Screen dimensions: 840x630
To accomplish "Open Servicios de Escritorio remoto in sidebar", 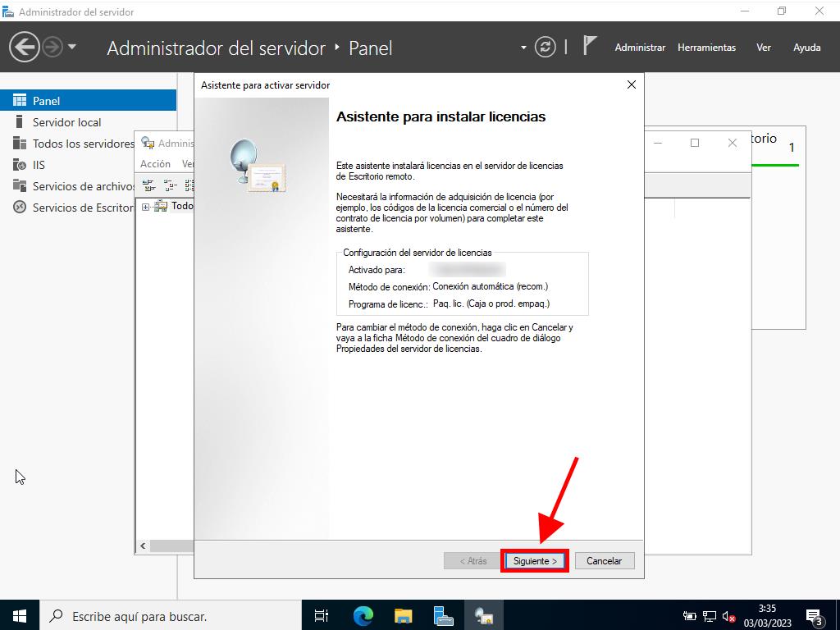I will (82, 208).
